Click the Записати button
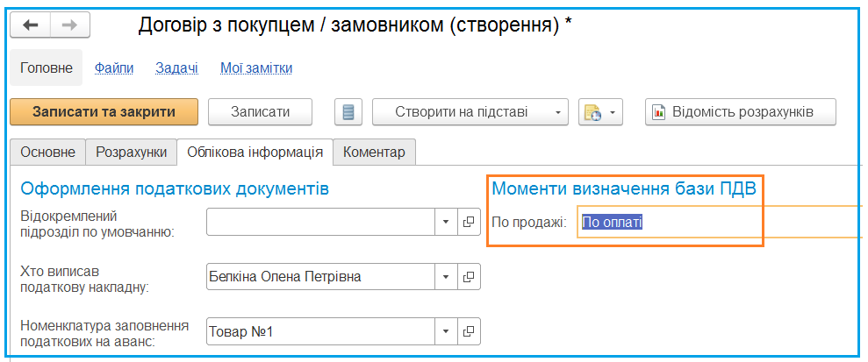This screenshot has height=362, width=868. (x=260, y=112)
